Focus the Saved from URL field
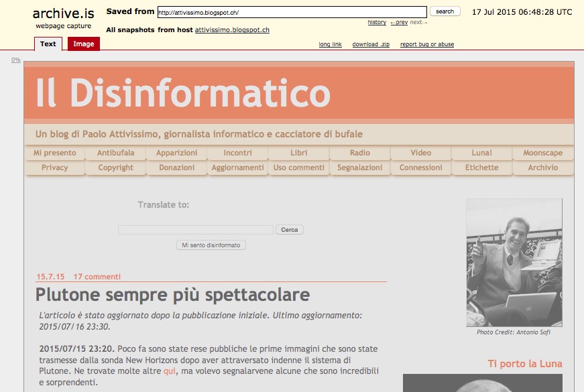 tap(292, 12)
